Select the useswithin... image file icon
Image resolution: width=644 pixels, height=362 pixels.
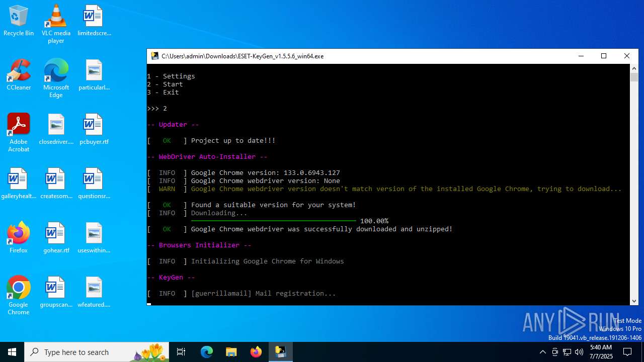[94, 238]
